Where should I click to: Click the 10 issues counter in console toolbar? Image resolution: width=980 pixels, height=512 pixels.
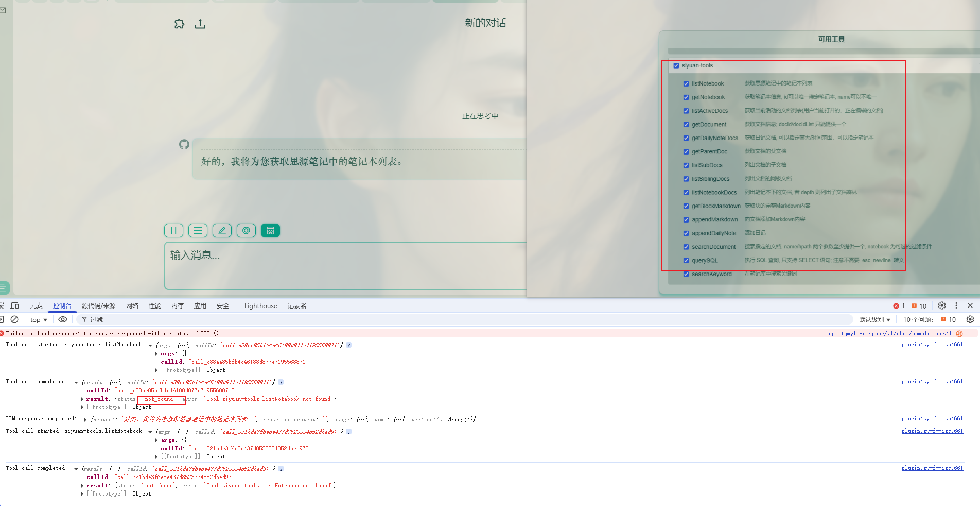click(930, 320)
